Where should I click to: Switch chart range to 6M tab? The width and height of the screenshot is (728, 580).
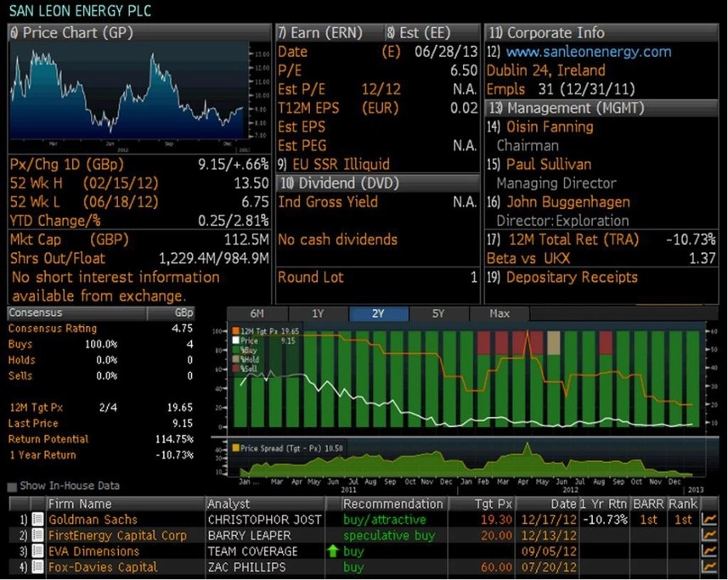[x=256, y=313]
